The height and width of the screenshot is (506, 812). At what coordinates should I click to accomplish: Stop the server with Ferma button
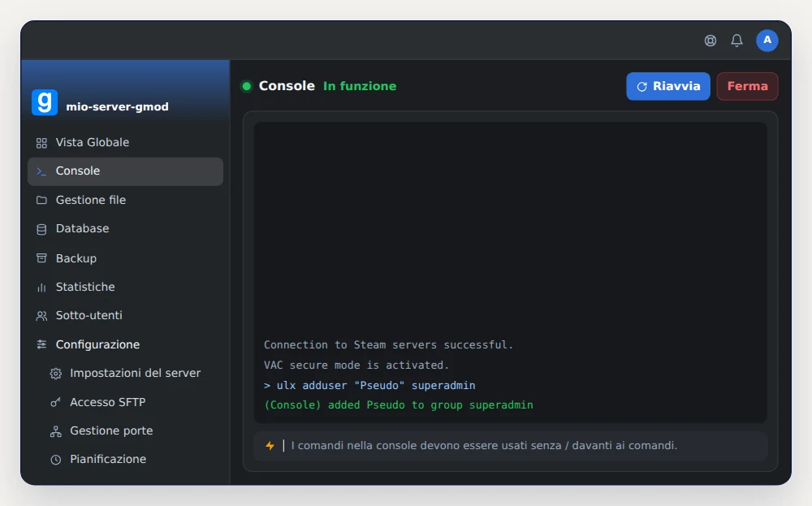[x=747, y=86]
